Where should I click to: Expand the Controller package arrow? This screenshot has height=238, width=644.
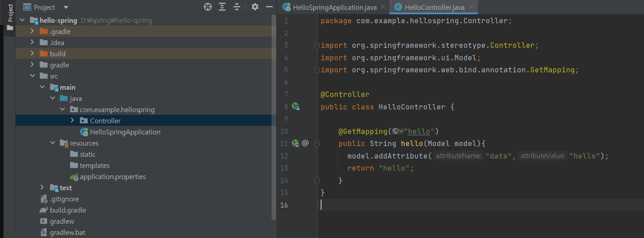(x=72, y=121)
